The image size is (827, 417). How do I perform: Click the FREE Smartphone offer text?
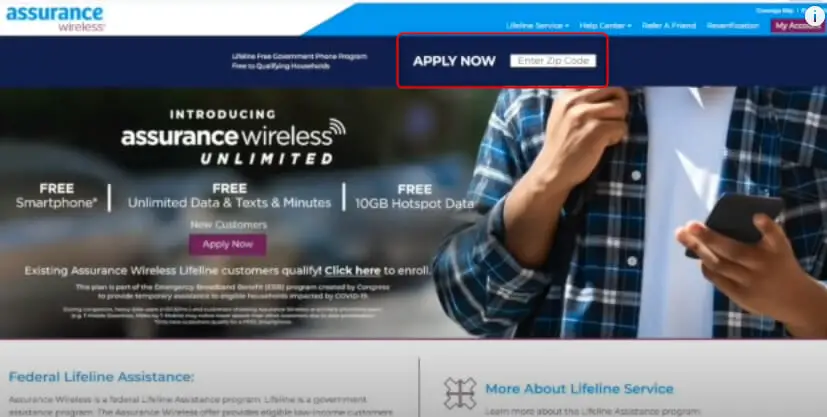point(56,196)
